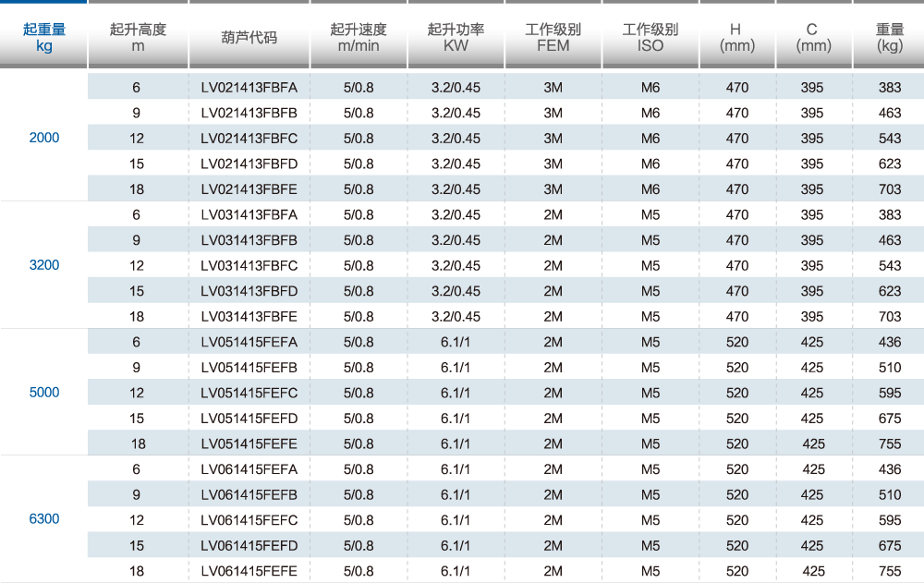Click hoist code LV021413FBFA

click(249, 88)
